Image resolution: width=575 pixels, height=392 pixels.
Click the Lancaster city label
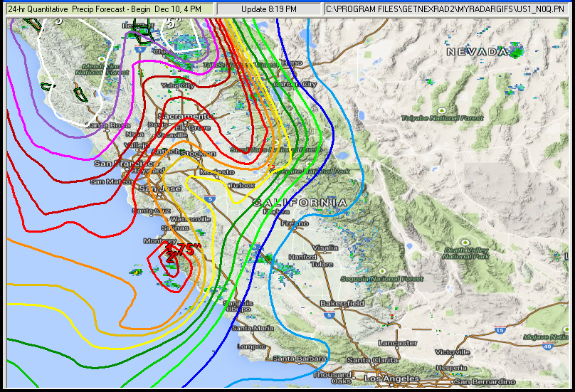397,343
